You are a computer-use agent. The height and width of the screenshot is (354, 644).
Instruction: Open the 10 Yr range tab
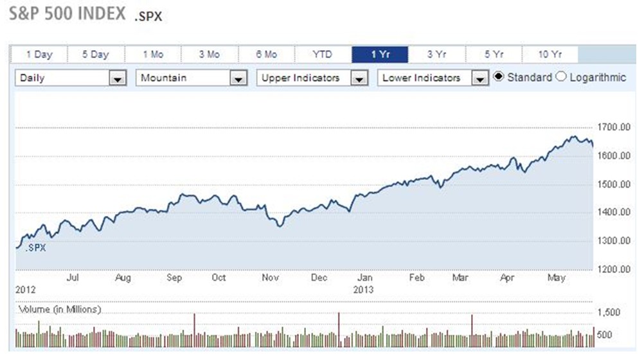coord(550,55)
